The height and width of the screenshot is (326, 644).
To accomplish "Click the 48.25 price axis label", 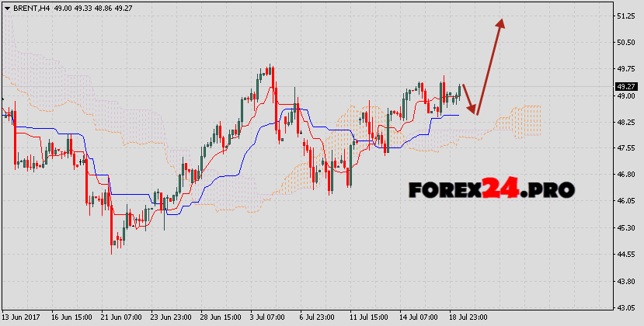I will pyautogui.click(x=625, y=123).
